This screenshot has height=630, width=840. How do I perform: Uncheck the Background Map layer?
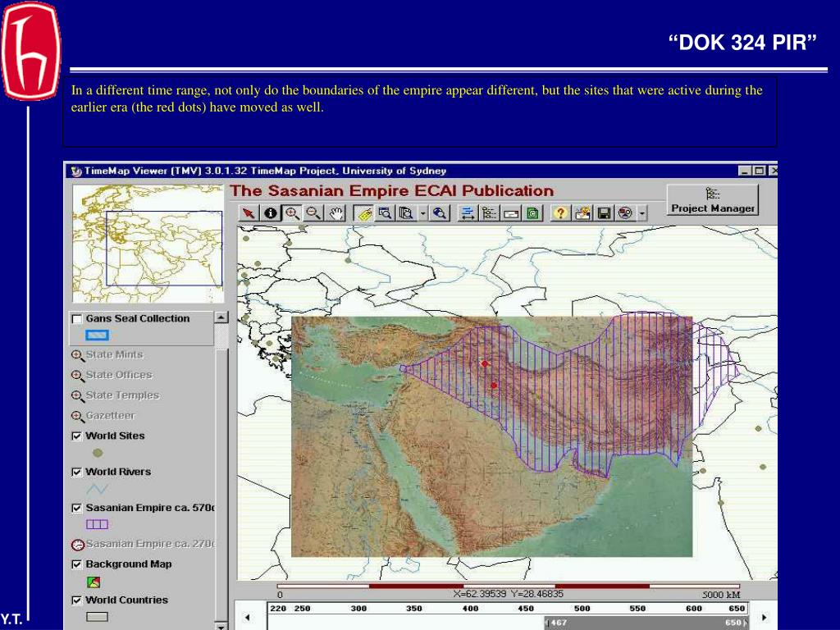point(77,564)
